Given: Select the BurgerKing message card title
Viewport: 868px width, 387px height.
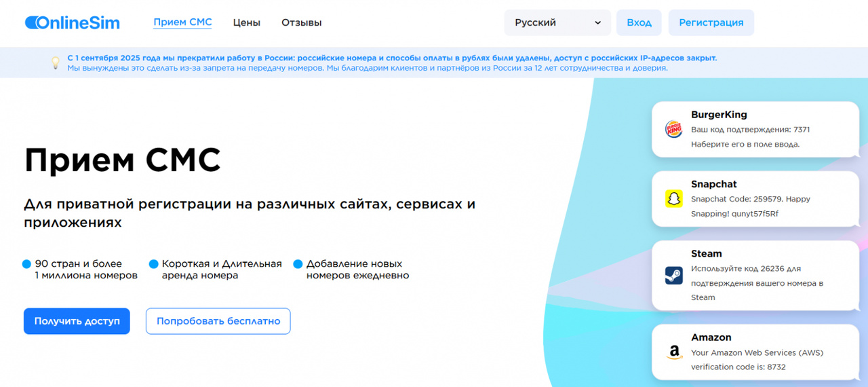Looking at the screenshot, I should [x=719, y=115].
